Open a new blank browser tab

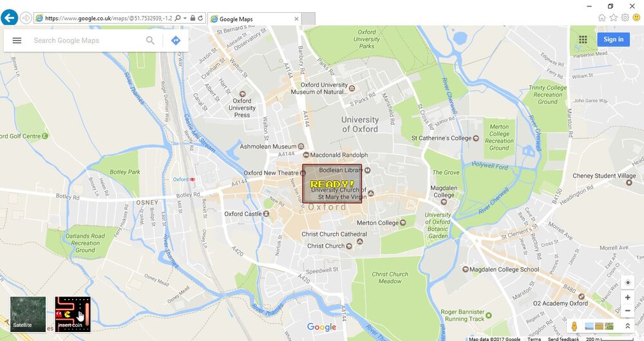[x=308, y=19]
